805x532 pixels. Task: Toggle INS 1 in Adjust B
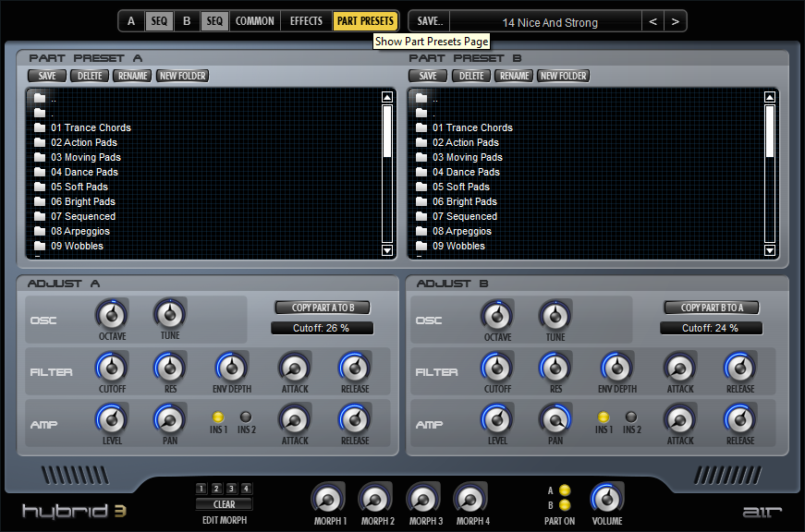[x=604, y=417]
